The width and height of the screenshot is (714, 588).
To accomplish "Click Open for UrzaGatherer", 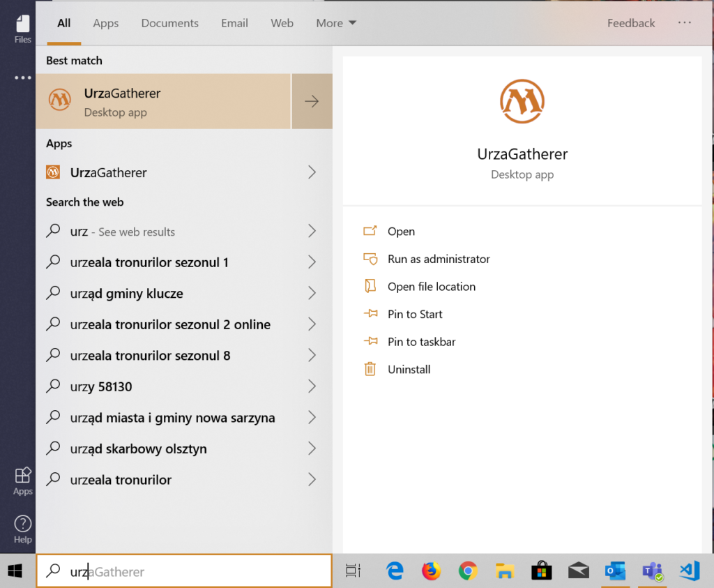I will [401, 232].
